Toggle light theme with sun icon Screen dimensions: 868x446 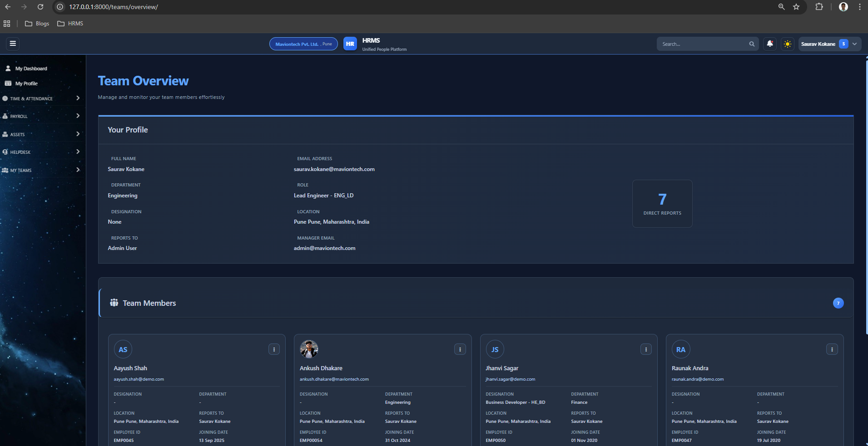tap(787, 44)
